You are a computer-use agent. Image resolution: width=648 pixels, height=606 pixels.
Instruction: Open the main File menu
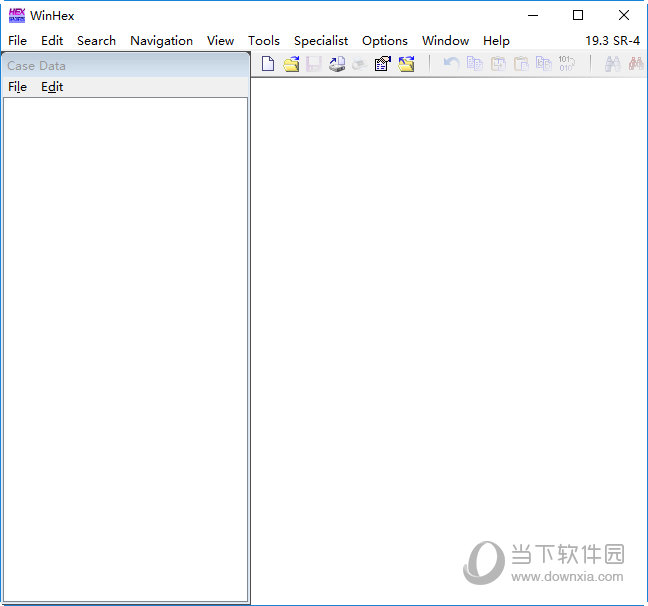tap(17, 41)
